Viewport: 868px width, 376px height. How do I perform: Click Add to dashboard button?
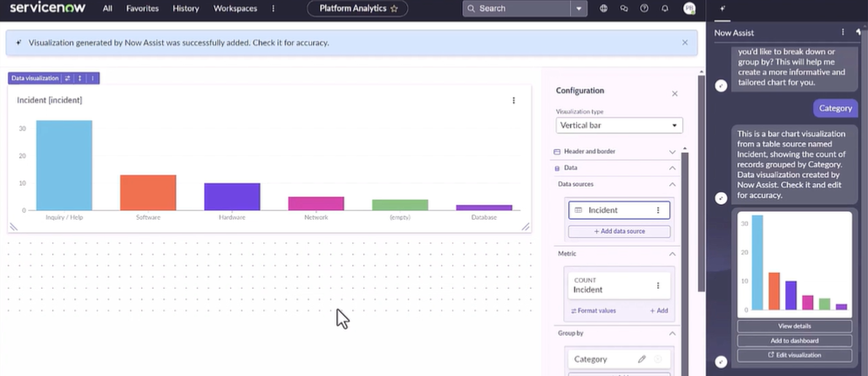[794, 340]
